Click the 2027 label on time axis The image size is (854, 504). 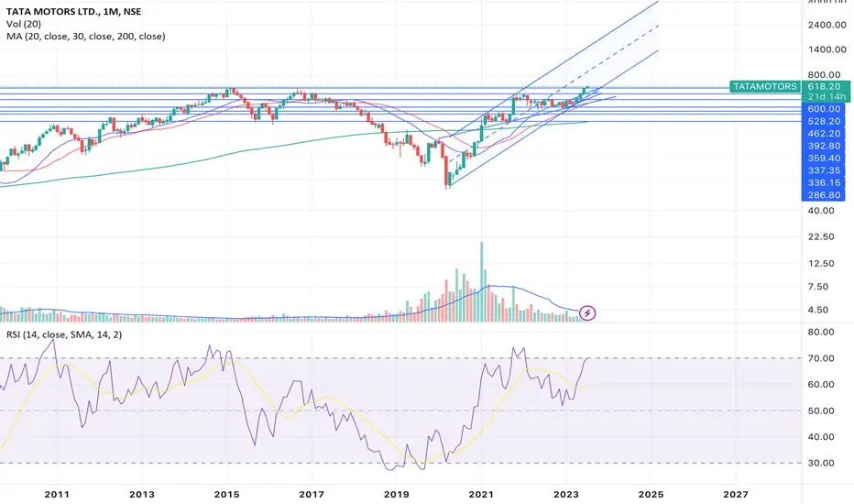coord(735,495)
